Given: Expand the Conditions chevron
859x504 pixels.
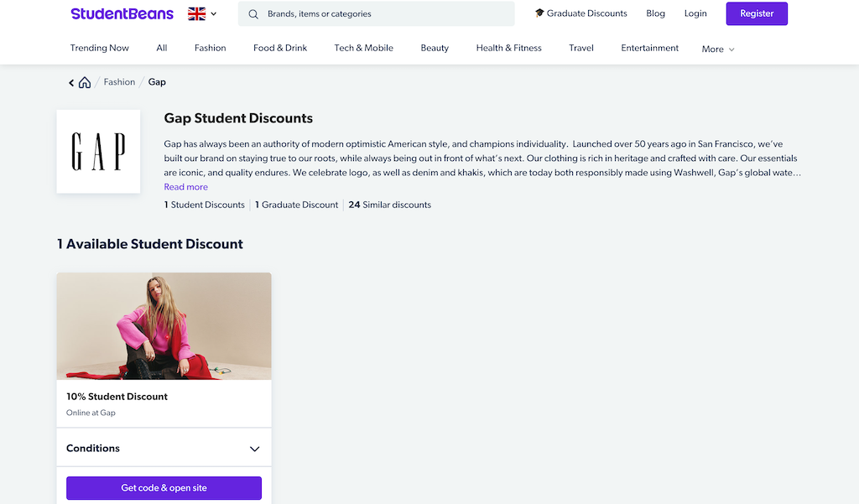Looking at the screenshot, I should click(x=254, y=449).
